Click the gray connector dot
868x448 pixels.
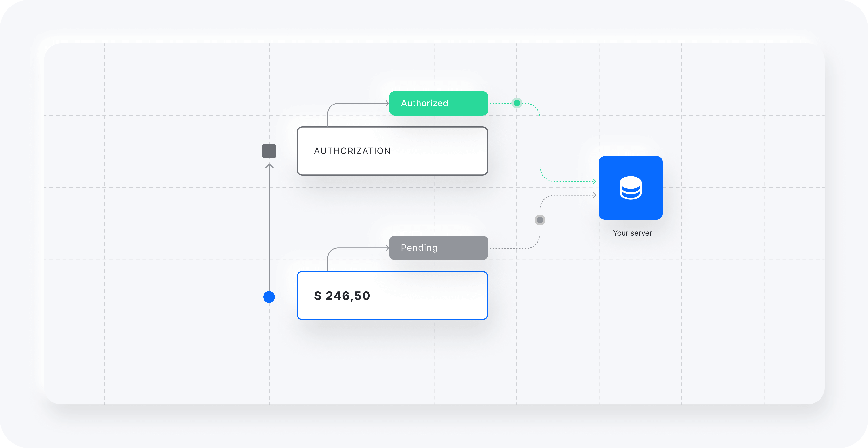point(540,220)
